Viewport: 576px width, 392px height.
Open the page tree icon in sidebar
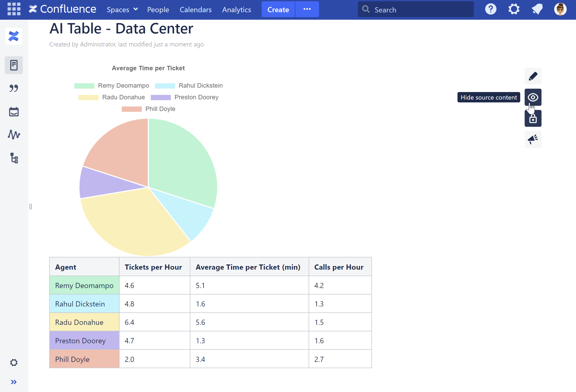(x=14, y=158)
